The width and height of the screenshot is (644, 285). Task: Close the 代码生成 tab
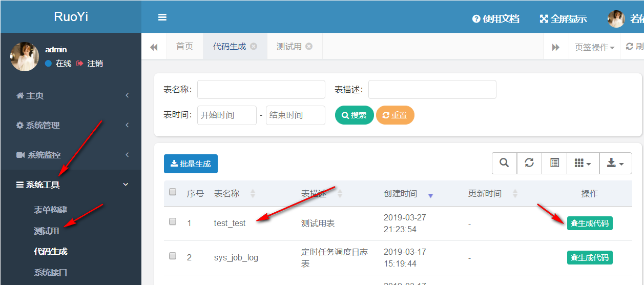pos(254,46)
